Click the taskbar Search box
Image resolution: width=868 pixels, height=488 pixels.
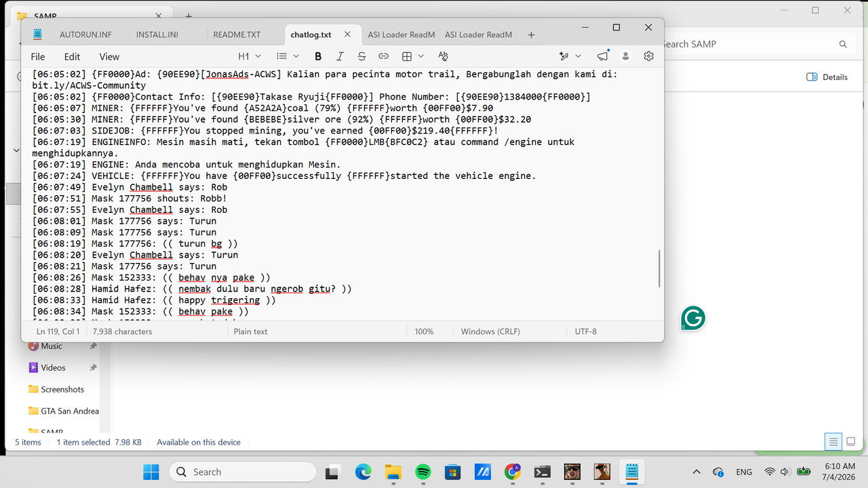243,472
